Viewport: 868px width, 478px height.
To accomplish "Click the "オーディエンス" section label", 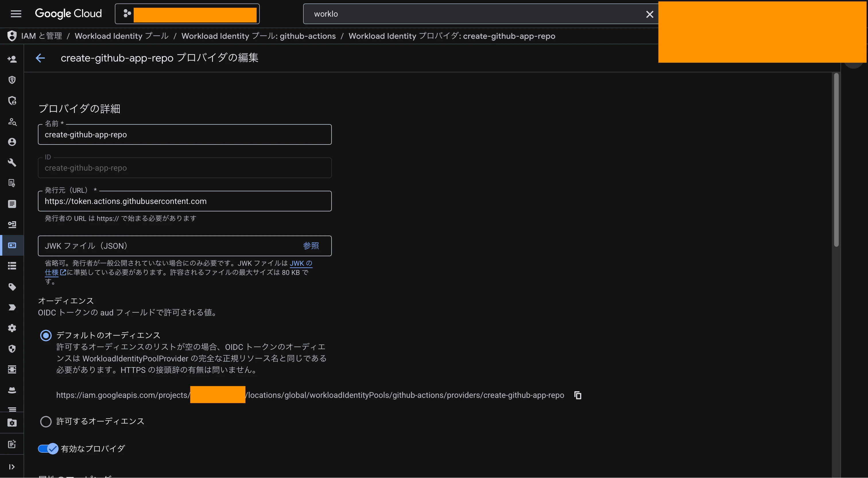I will 66,301.
